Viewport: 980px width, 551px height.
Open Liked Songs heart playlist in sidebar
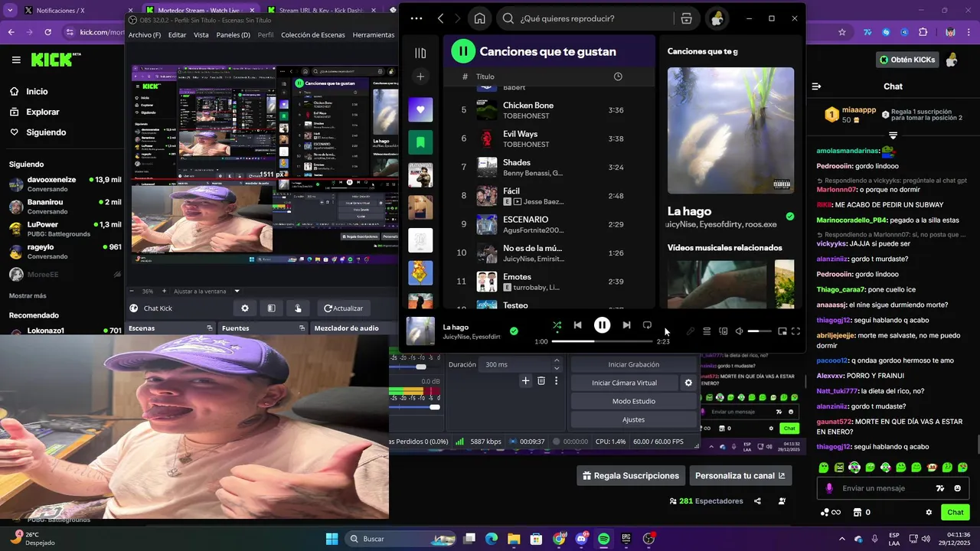pos(420,109)
